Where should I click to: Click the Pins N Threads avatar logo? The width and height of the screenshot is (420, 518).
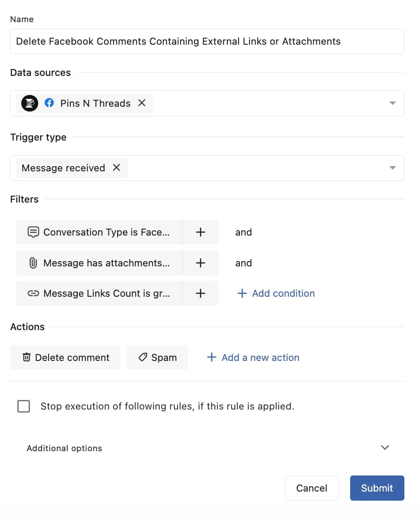(30, 103)
